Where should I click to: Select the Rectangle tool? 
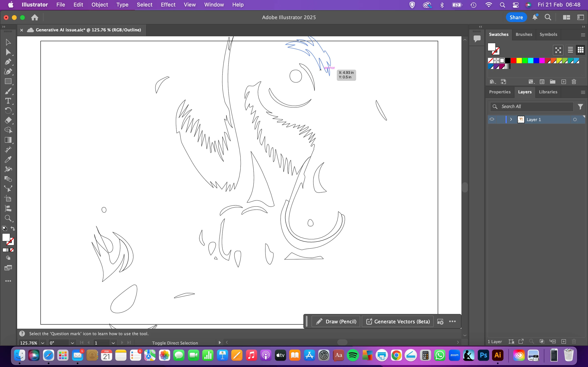point(8,81)
